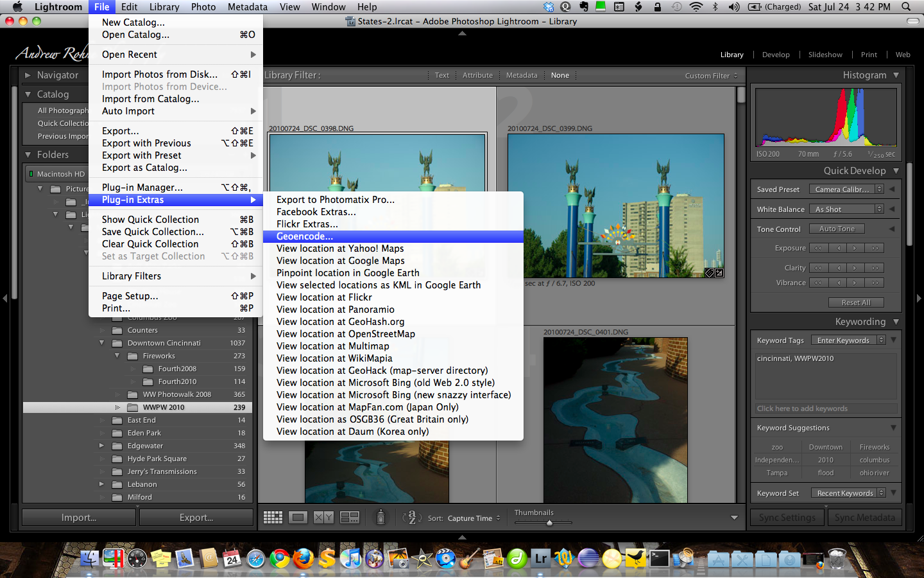Viewport: 924px width, 578px height.
Task: Collapse the Quick Develop panel
Action: pos(896,171)
